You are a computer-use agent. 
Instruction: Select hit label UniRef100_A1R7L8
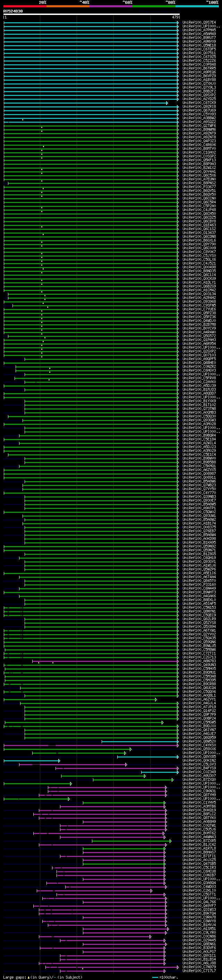tap(199, 848)
